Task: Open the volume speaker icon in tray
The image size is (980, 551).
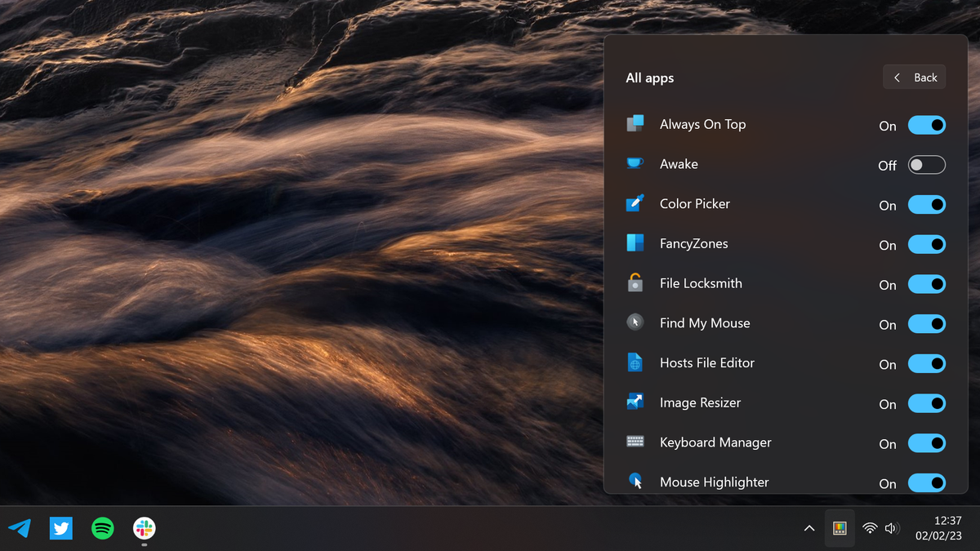Action: (892, 528)
